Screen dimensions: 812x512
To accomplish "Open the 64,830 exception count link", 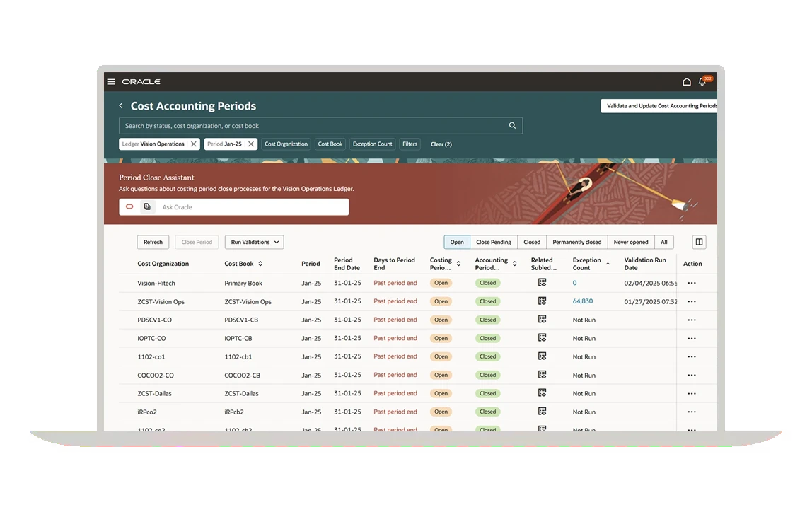I will click(x=583, y=301).
